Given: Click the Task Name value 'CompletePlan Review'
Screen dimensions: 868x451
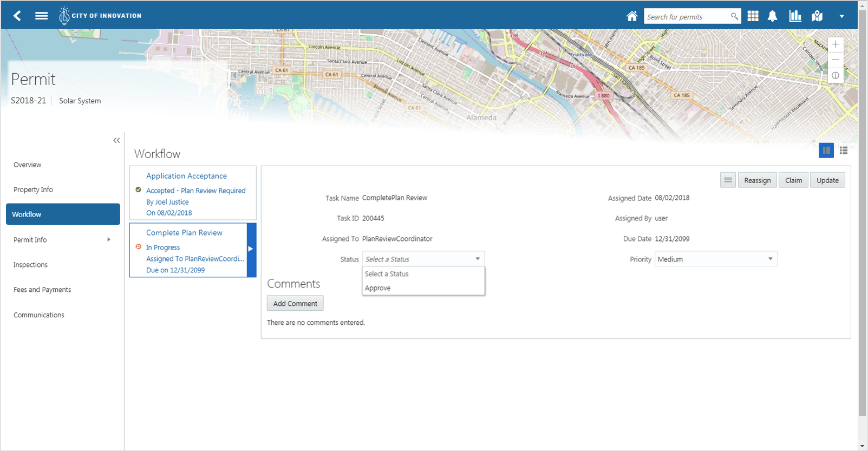Looking at the screenshot, I should pyautogui.click(x=395, y=198).
